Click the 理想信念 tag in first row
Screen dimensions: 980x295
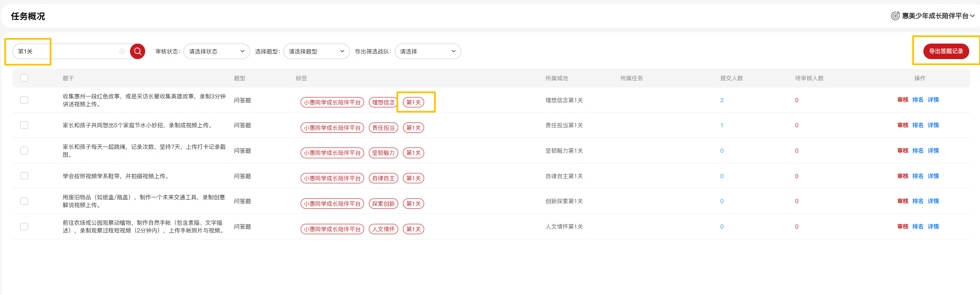click(x=383, y=103)
